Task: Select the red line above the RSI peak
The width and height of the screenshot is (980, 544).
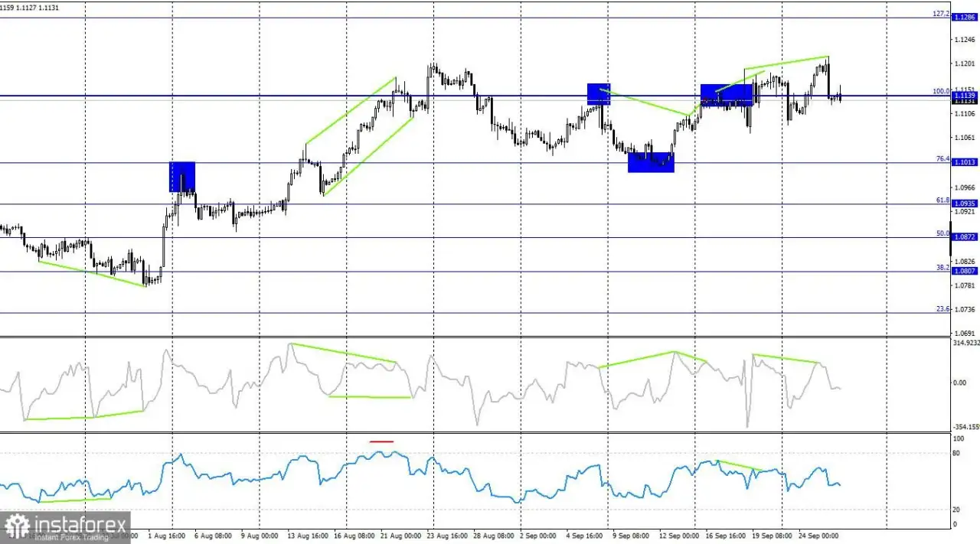Action: [381, 441]
